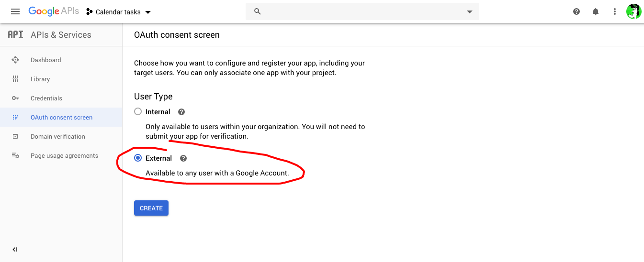Open the notifications bell
Screen dimensions: 644x262
(x=596, y=11)
